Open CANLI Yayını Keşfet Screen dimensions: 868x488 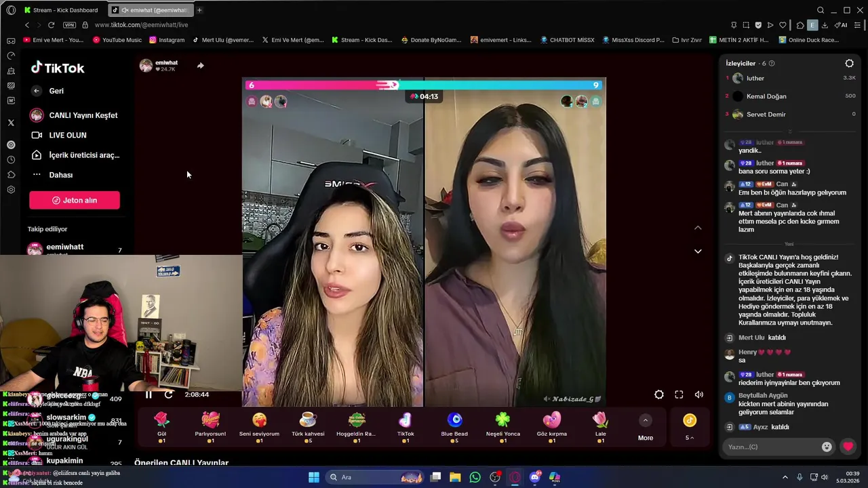[75, 115]
